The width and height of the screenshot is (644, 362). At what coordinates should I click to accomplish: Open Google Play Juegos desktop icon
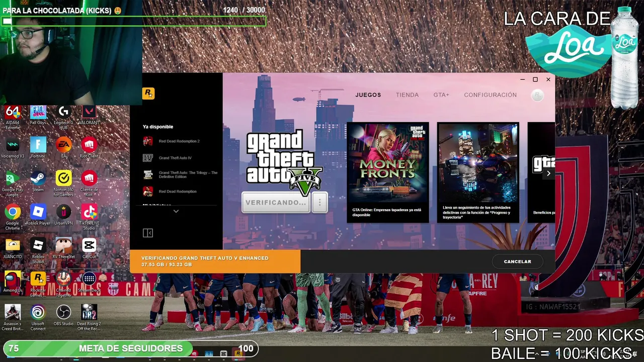(13, 184)
